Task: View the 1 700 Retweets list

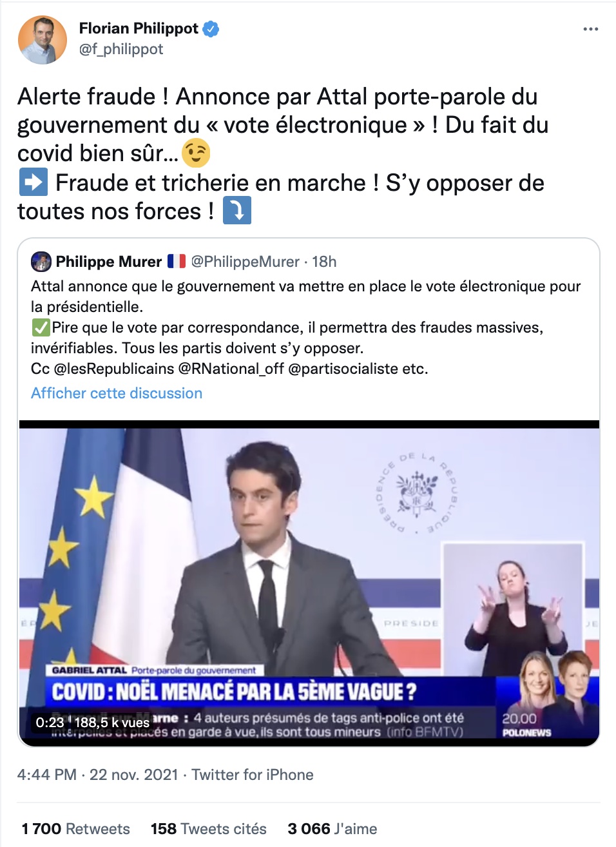Action: (x=76, y=829)
